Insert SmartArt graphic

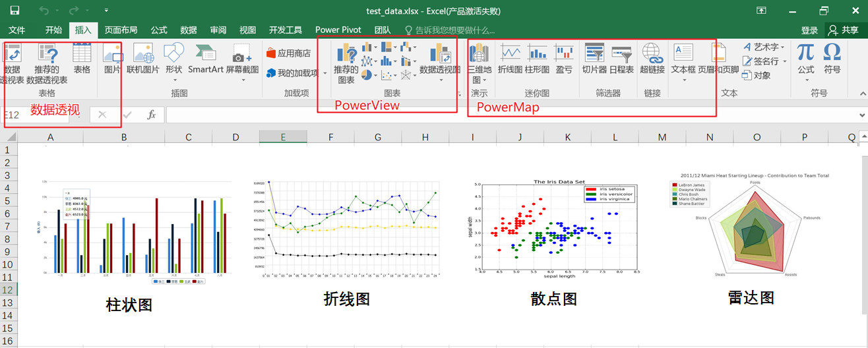click(206, 59)
